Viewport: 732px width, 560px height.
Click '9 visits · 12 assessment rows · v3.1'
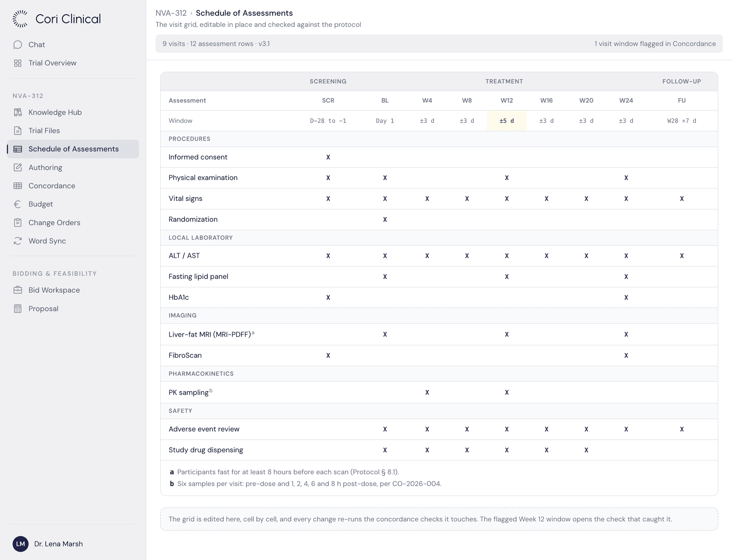(x=216, y=44)
